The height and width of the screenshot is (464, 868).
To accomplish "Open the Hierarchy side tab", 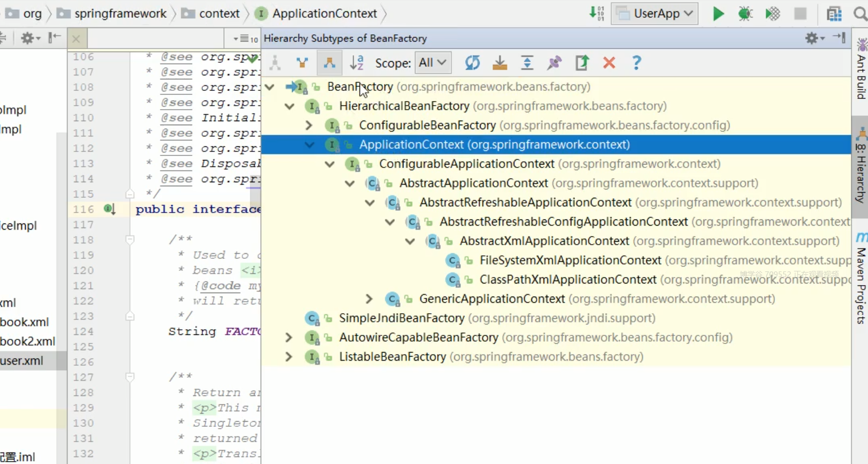I will coord(860,167).
